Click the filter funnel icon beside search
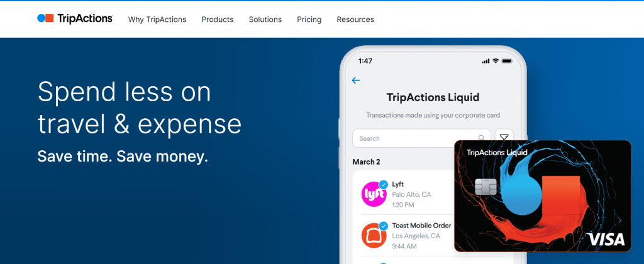Viewport: 644px width, 264px height. tap(504, 138)
